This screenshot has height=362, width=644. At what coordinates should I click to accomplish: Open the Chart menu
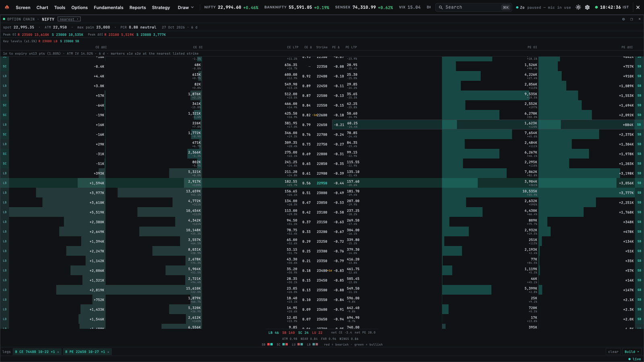(x=42, y=7)
